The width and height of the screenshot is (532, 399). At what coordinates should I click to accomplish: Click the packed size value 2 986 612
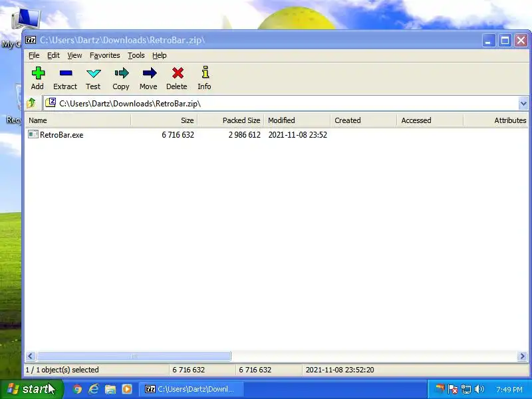click(x=244, y=135)
